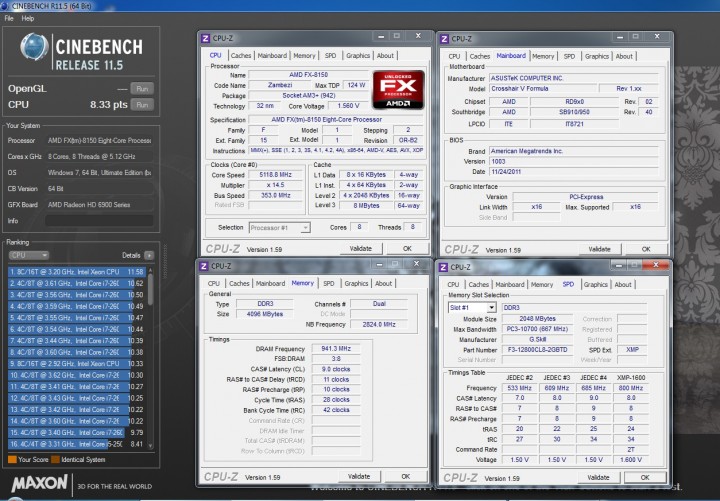
Task: Close the CPU-Z SPD window
Action: tap(656, 265)
